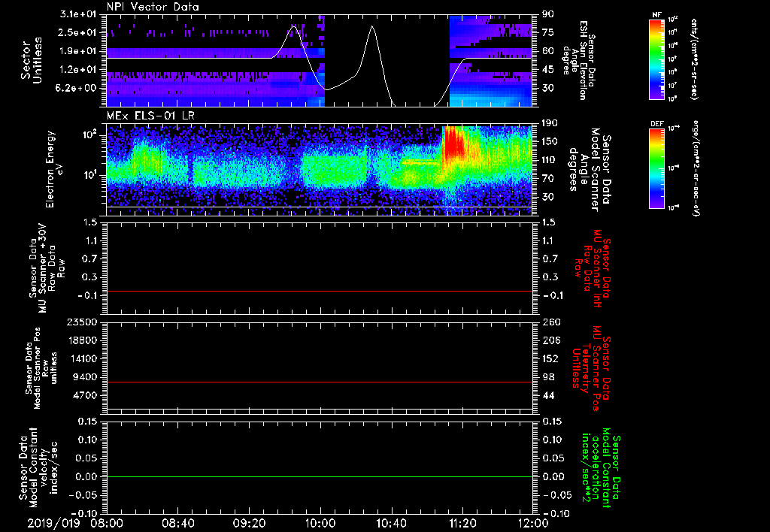The height and width of the screenshot is (532, 770).
Task: Click the 09:20 time axis label
Action: click(x=249, y=523)
